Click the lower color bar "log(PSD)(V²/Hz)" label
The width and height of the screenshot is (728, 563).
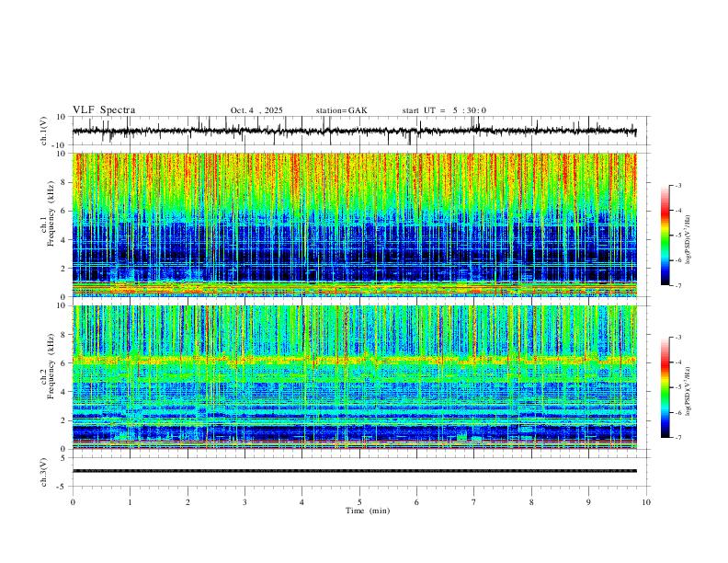688,391
